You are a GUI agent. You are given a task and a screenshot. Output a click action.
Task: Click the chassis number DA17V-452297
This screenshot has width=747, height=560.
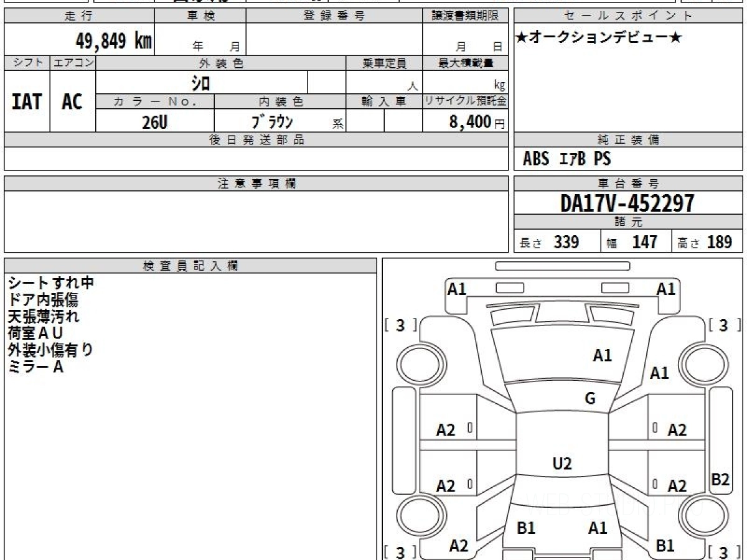[x=627, y=203]
